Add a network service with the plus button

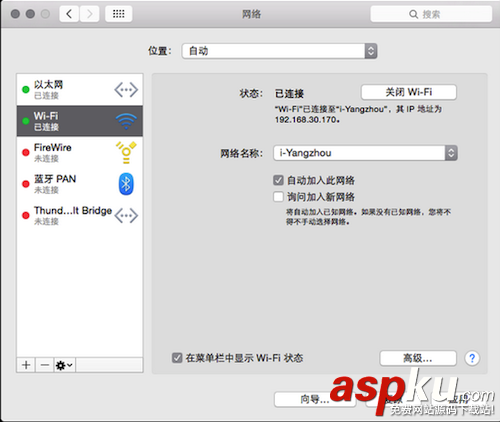(26, 365)
